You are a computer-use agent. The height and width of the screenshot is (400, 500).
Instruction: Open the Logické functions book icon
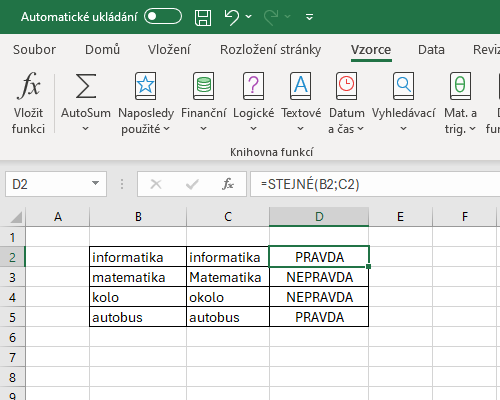[253, 86]
